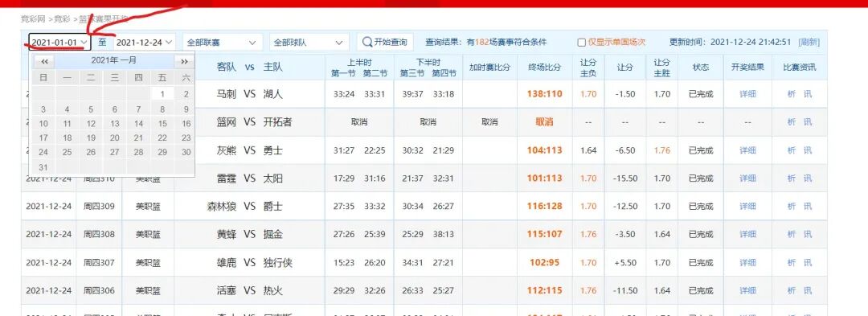Image resolution: width=868 pixels, height=316 pixels.
Task: Open 详细 for 灰熊 VS 勇士
Action: click(x=747, y=150)
